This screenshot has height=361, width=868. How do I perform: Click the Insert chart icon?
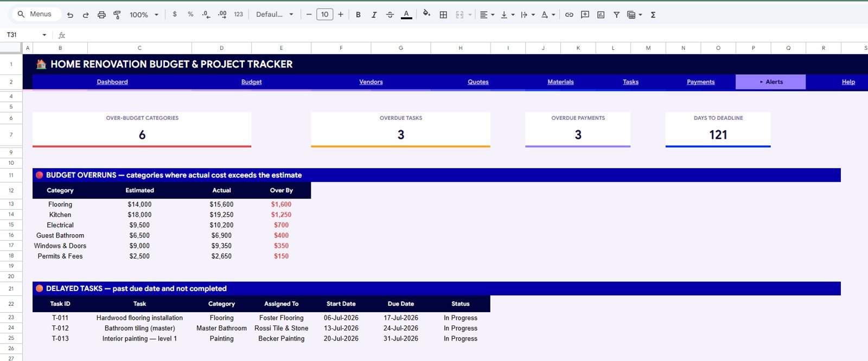pos(601,15)
